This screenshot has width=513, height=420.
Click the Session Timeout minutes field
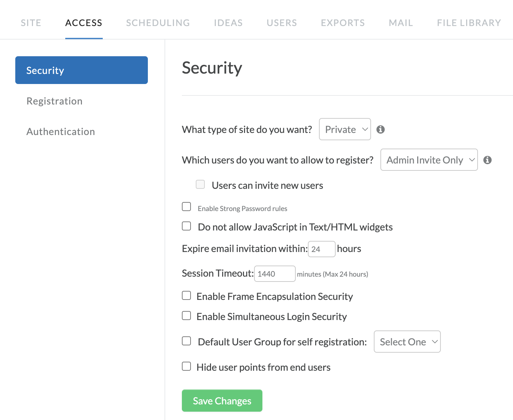(x=275, y=274)
